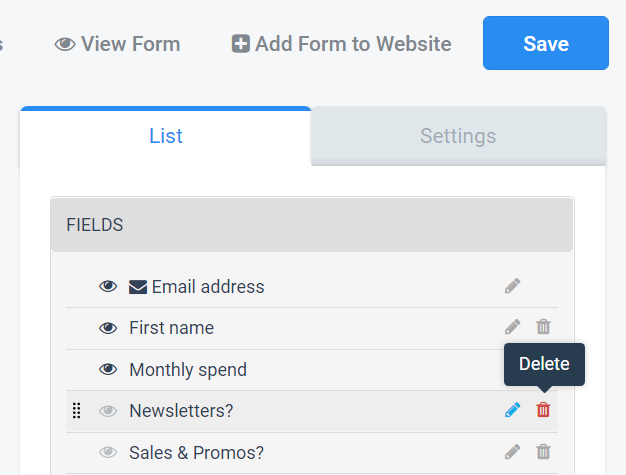Edit the Email address field pencil icon

pyautogui.click(x=512, y=286)
